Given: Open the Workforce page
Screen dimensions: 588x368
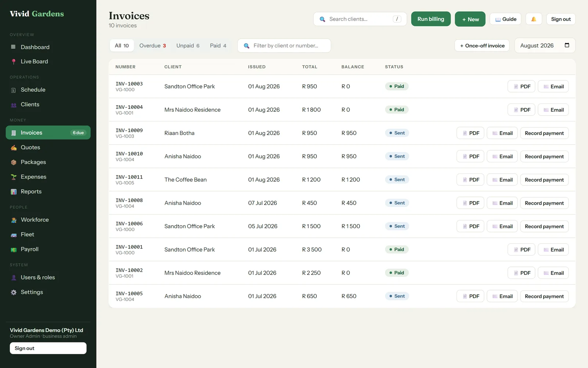Looking at the screenshot, I should [48, 220].
